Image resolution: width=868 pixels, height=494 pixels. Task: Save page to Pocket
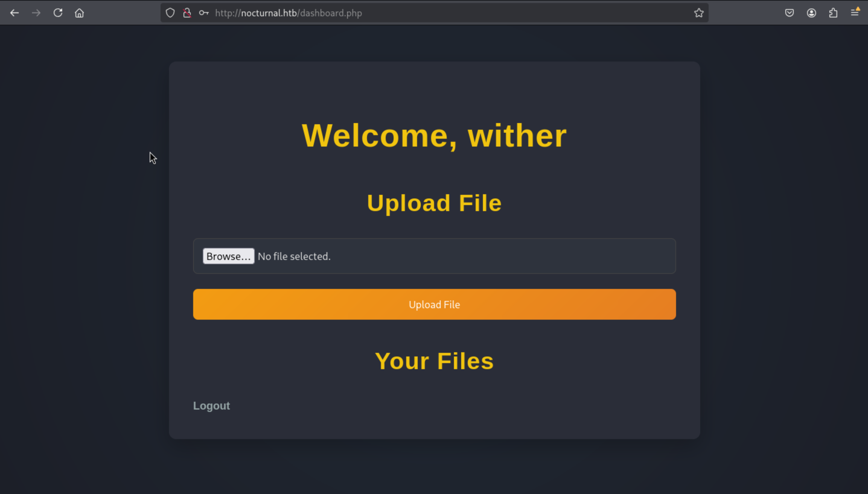pos(789,13)
